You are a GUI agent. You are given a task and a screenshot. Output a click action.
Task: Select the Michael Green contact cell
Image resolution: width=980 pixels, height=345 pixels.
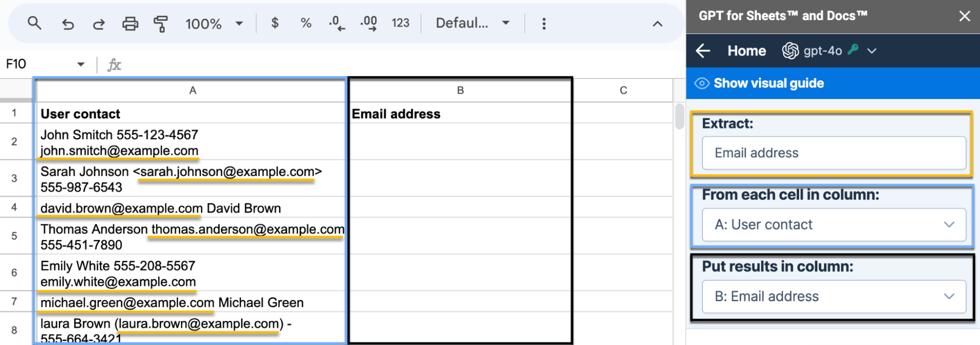coord(191,302)
